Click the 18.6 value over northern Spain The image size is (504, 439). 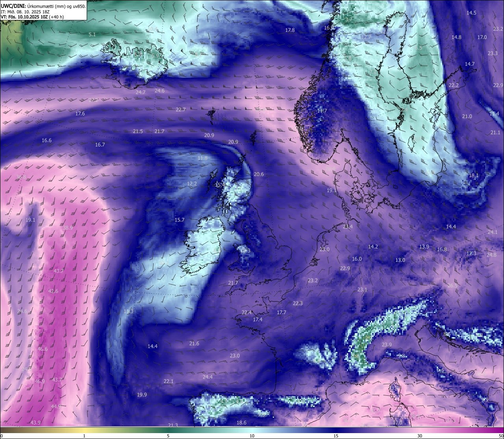pos(241,423)
